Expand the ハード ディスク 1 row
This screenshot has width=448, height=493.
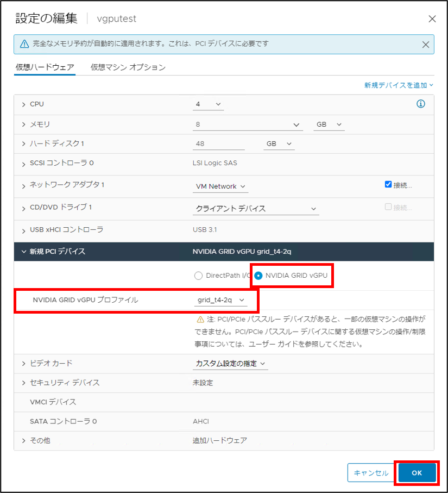pyautogui.click(x=24, y=144)
